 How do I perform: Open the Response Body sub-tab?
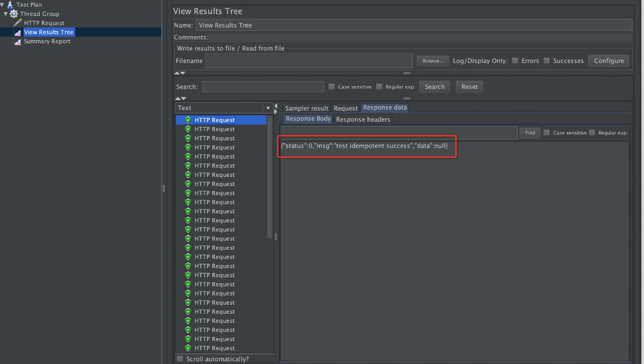tap(308, 119)
